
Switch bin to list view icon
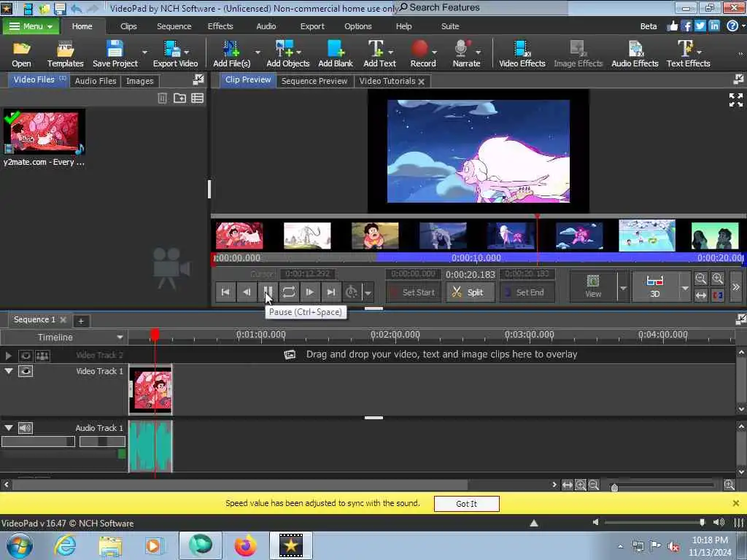(x=197, y=98)
